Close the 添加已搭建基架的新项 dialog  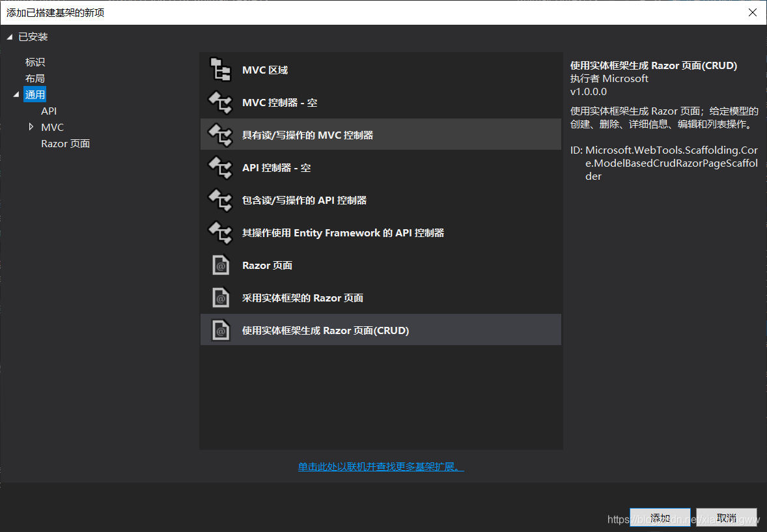tap(753, 12)
